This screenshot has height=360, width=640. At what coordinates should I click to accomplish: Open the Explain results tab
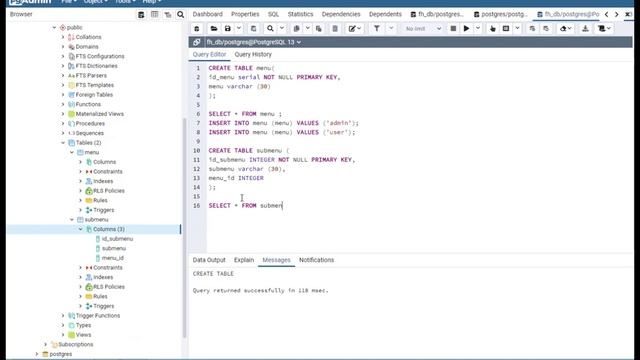pyautogui.click(x=244, y=260)
